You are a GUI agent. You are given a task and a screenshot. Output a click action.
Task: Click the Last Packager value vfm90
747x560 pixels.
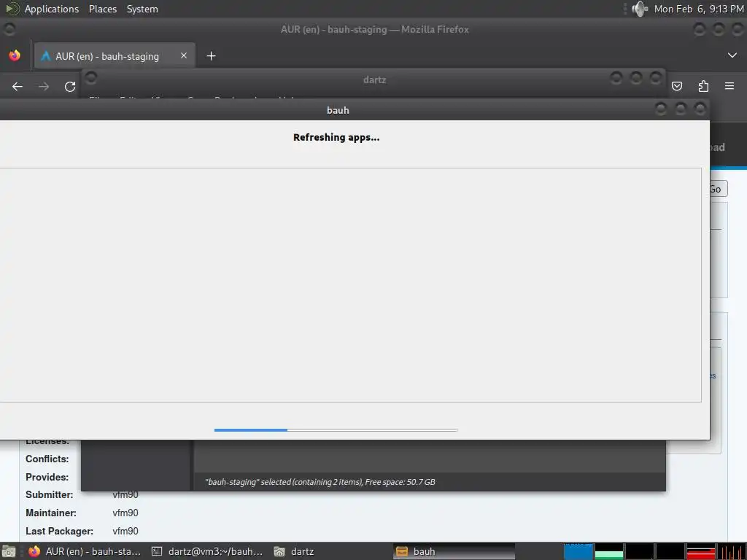click(x=125, y=531)
